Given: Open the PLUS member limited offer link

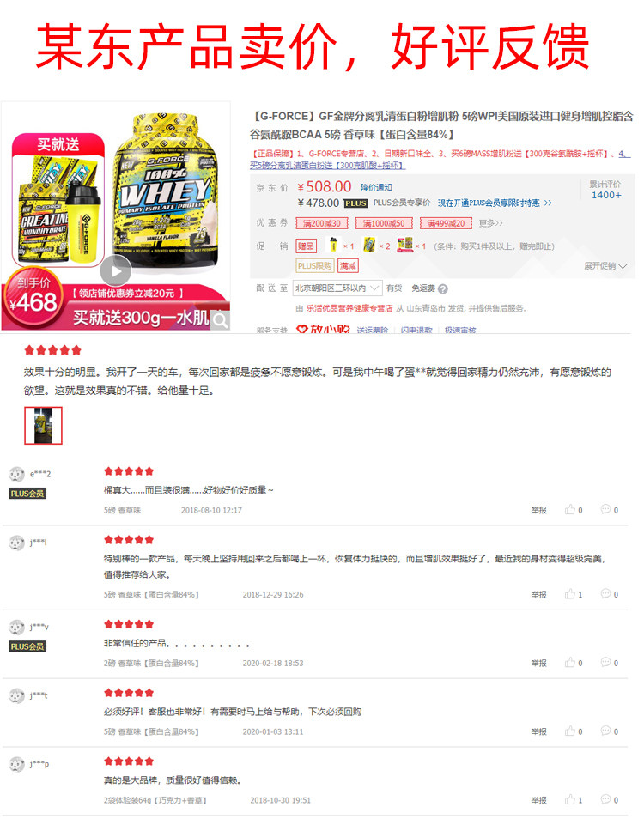Looking at the screenshot, I should 494,203.
